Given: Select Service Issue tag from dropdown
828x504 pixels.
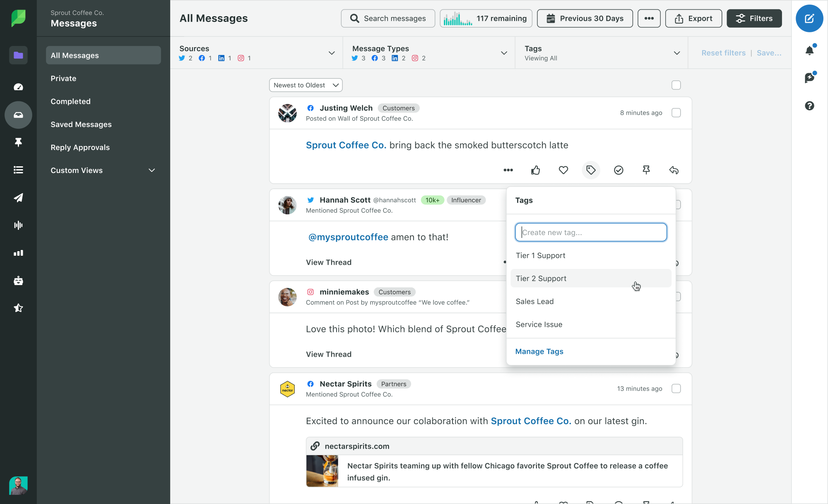Looking at the screenshot, I should pos(539,324).
